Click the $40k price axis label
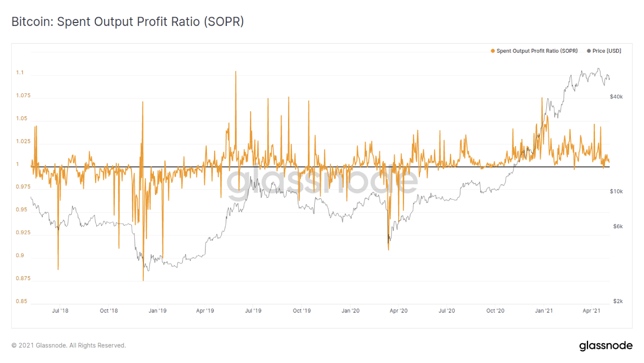Screen dimensions: 644x363 616,97
